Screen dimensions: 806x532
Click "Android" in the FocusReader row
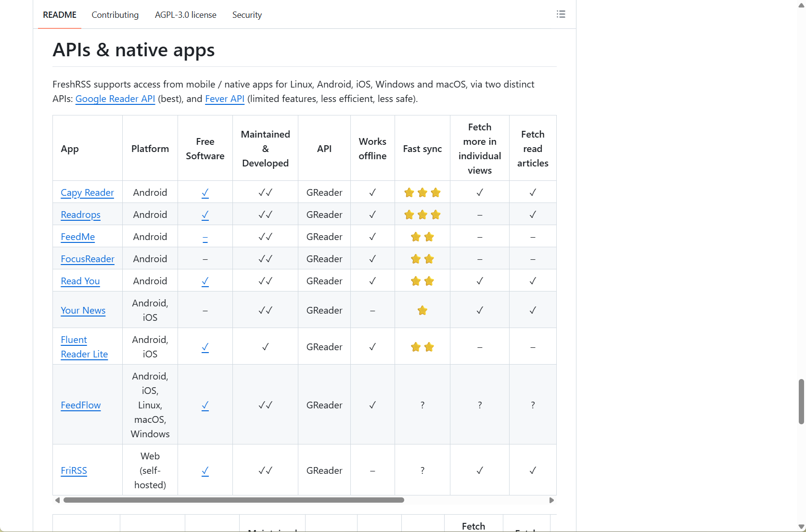point(150,259)
